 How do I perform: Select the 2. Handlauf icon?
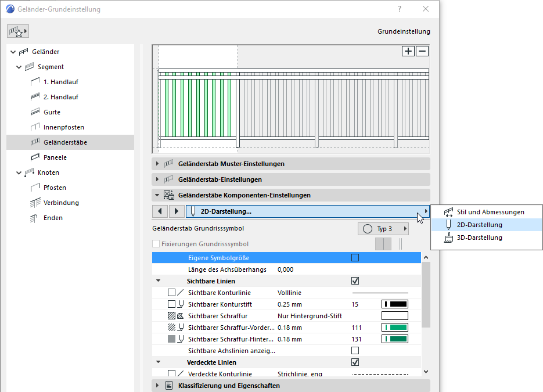click(x=35, y=97)
